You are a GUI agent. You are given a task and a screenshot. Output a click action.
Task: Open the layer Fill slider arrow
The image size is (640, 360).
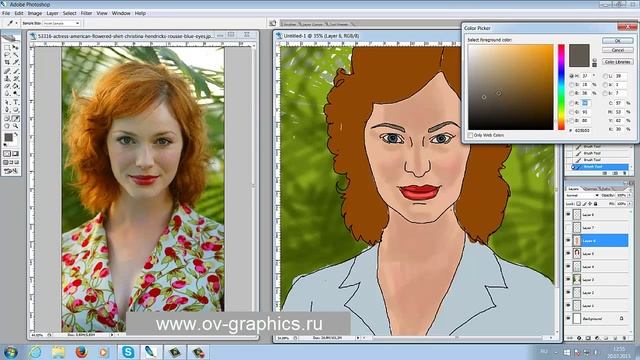coord(630,204)
